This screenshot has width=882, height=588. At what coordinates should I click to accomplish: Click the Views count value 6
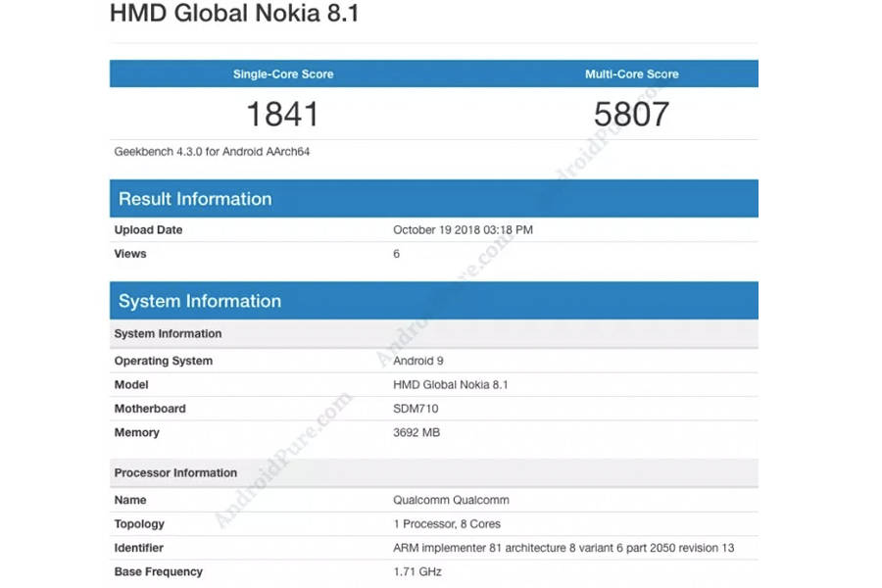(397, 254)
